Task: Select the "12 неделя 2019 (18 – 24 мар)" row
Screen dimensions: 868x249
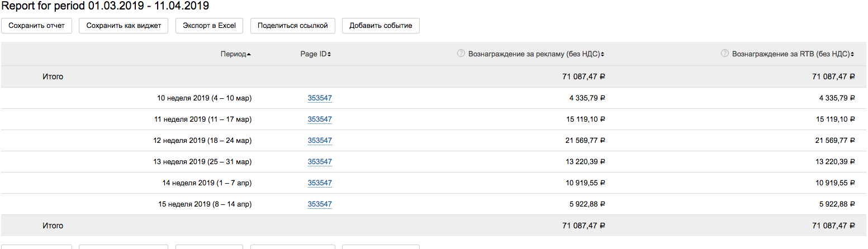Action: [x=202, y=141]
